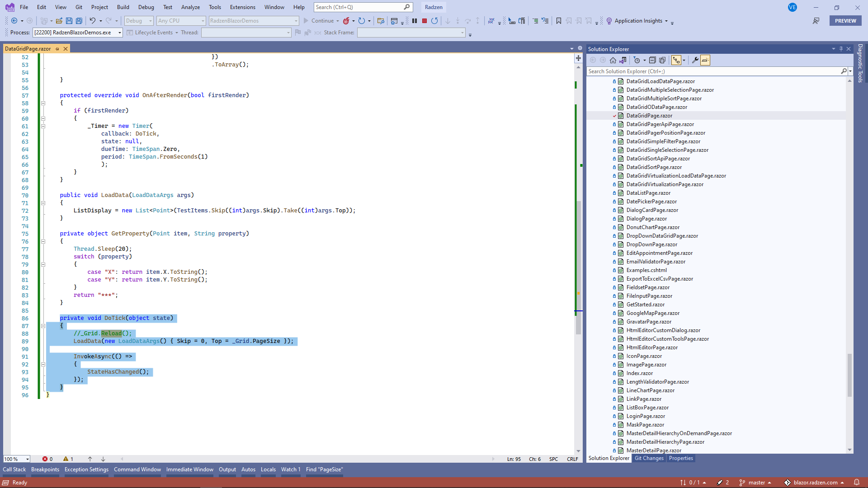Select the Radzen toolbar button
Screen dimensions: 868x488
tap(433, 7)
